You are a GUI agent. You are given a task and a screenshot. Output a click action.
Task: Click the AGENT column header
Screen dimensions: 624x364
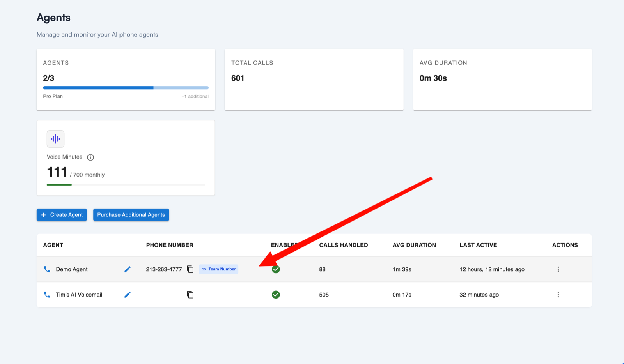pos(53,245)
